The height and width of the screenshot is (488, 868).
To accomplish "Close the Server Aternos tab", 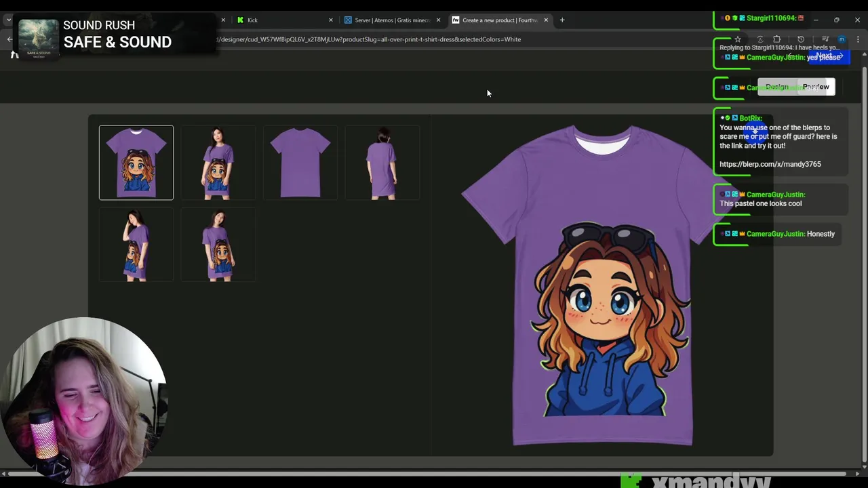I will 438,20.
